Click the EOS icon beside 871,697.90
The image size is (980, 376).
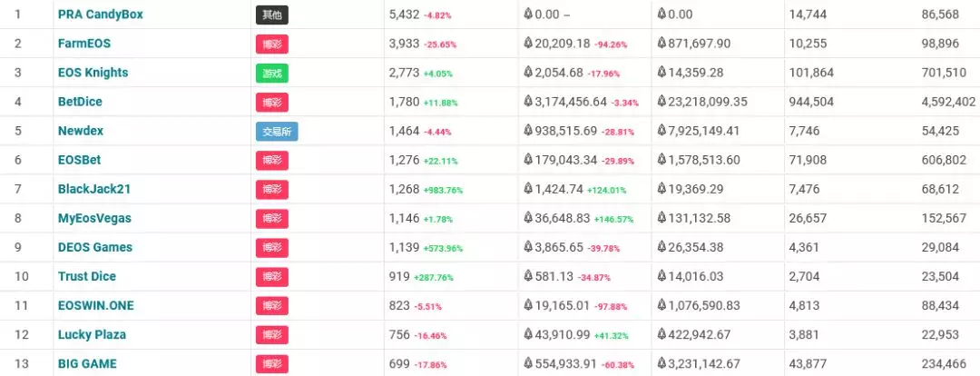[661, 44]
